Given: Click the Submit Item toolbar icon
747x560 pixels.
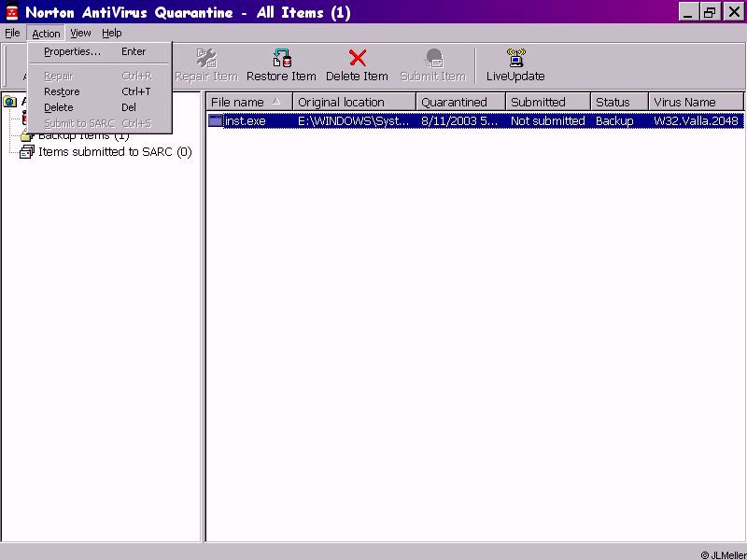Looking at the screenshot, I should tap(432, 59).
